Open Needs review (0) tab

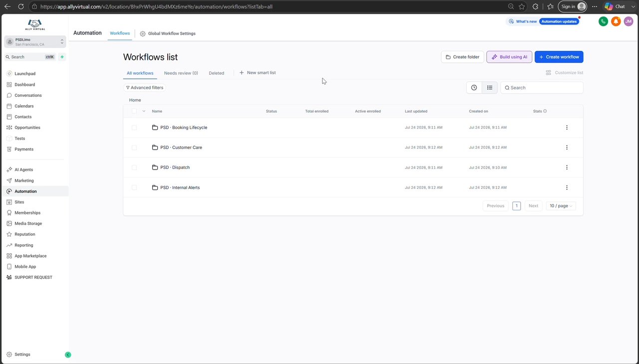pos(181,73)
